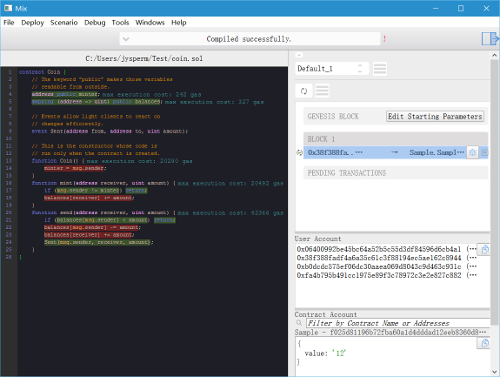Open the block list menu beside reload
The width and height of the screenshot is (500, 377).
(322, 91)
